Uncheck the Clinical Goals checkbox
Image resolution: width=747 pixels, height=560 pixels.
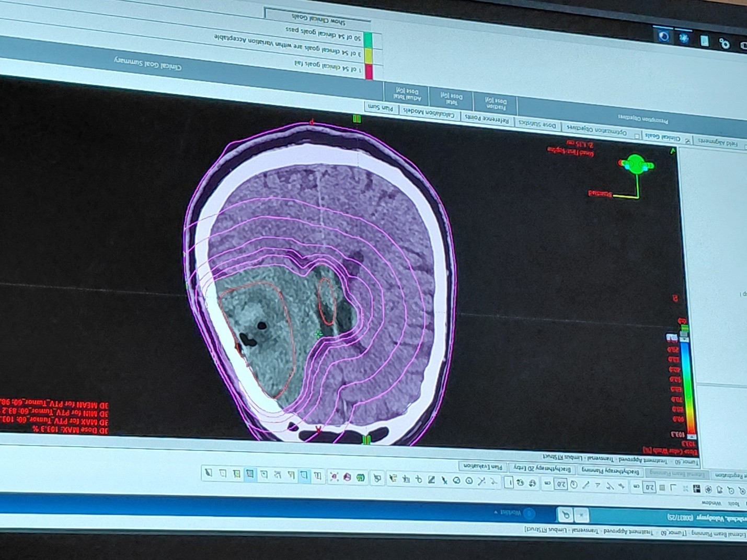(x=688, y=141)
